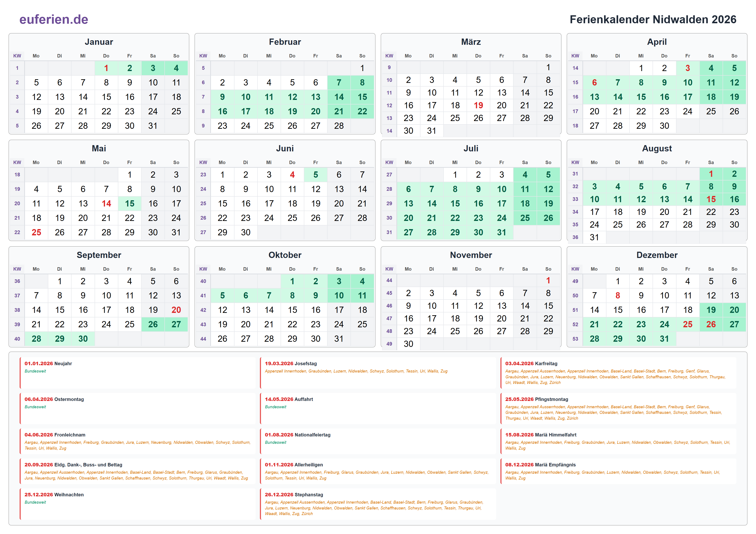Select the November month heading

pyautogui.click(x=471, y=255)
